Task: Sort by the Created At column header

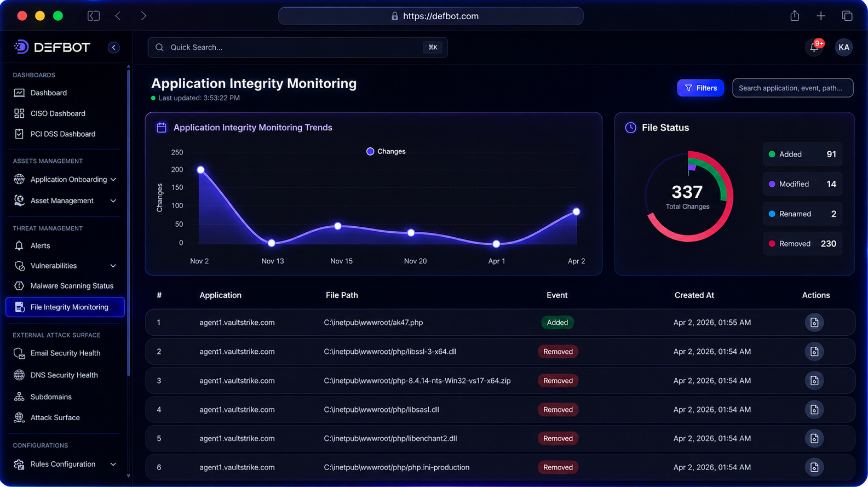Action: 694,295
